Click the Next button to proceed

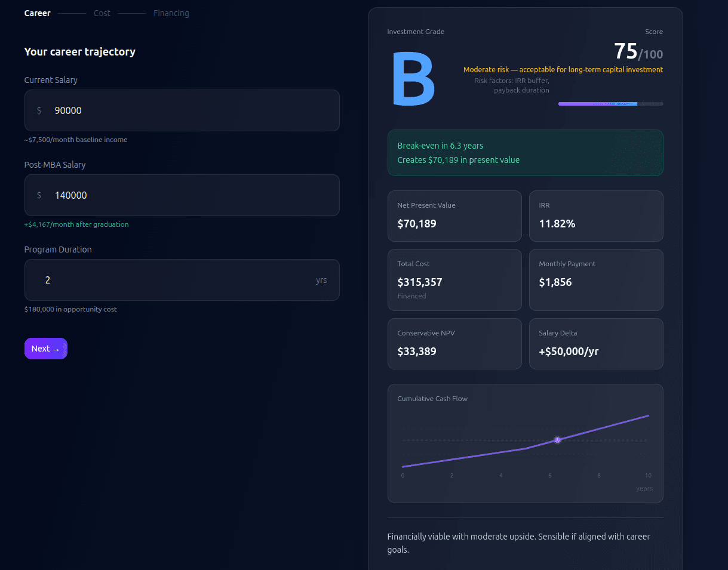45,349
